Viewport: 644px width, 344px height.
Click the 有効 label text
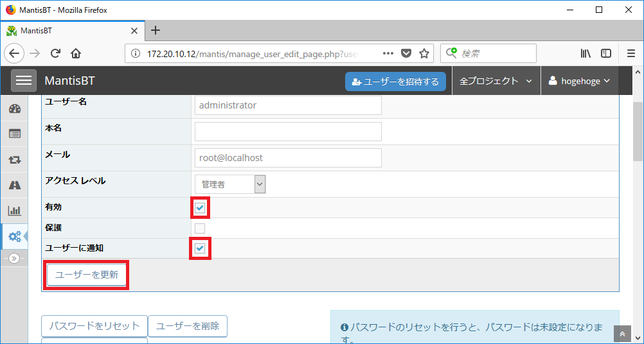[53, 207]
